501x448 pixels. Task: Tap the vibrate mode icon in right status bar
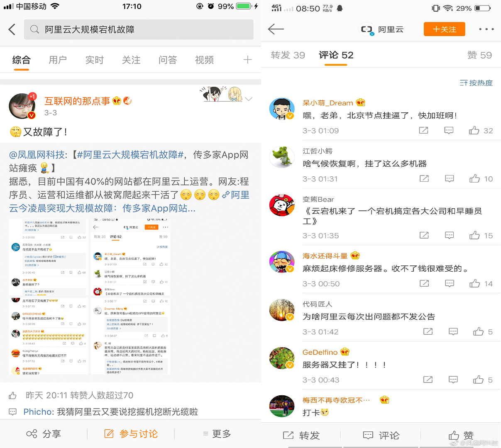[435, 8]
